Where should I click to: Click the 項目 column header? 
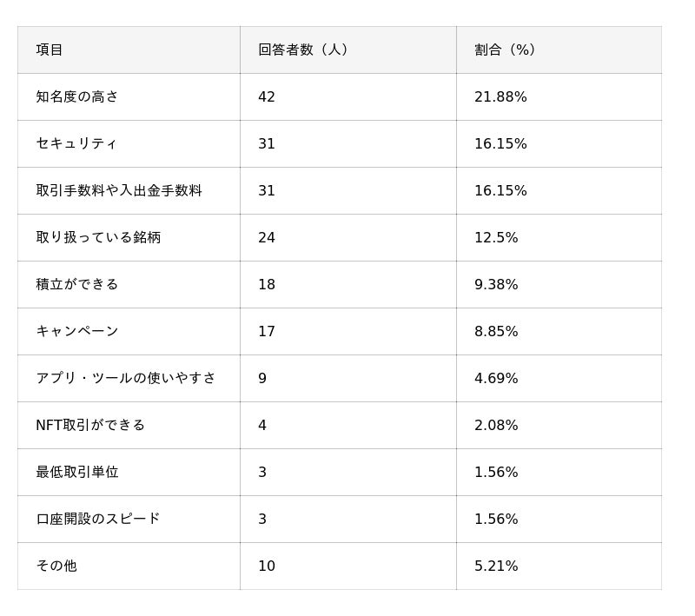tap(50, 50)
